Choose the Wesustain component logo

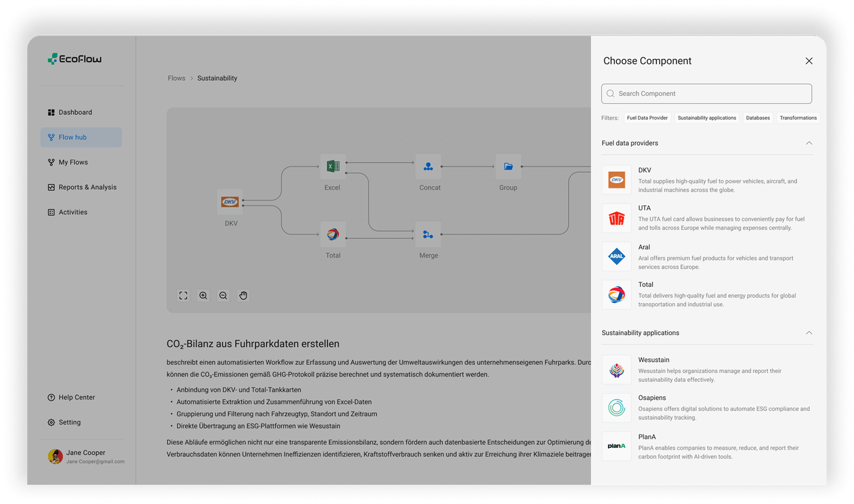click(616, 370)
